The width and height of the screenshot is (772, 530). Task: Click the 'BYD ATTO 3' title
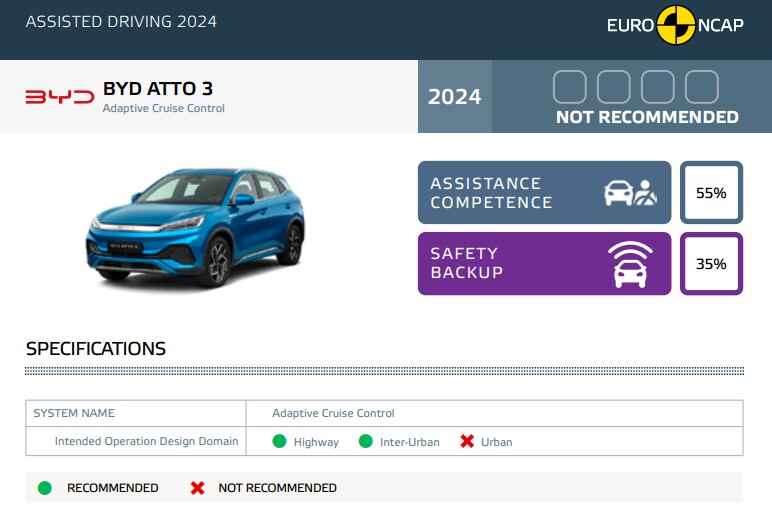[158, 89]
